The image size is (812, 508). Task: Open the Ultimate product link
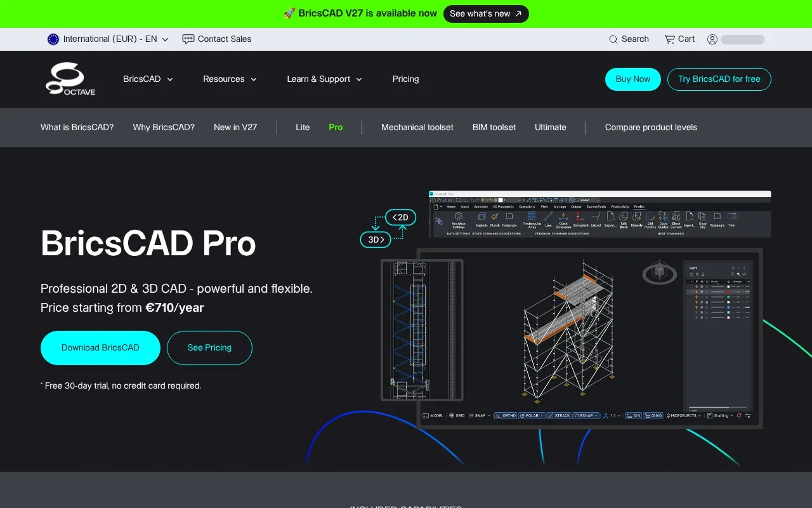click(551, 127)
